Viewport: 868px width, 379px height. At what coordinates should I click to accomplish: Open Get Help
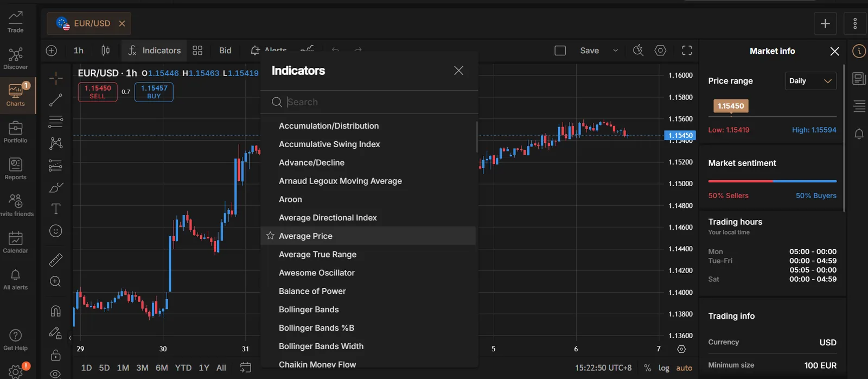[x=15, y=340]
